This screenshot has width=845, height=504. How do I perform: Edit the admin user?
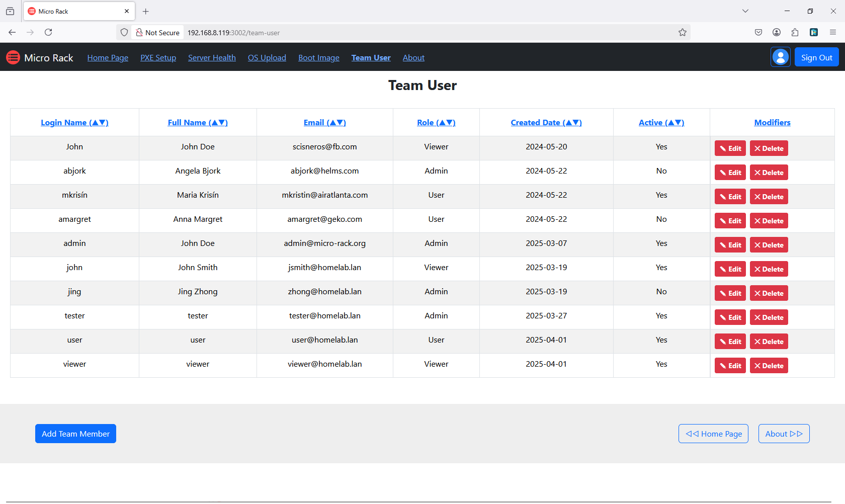coord(730,245)
